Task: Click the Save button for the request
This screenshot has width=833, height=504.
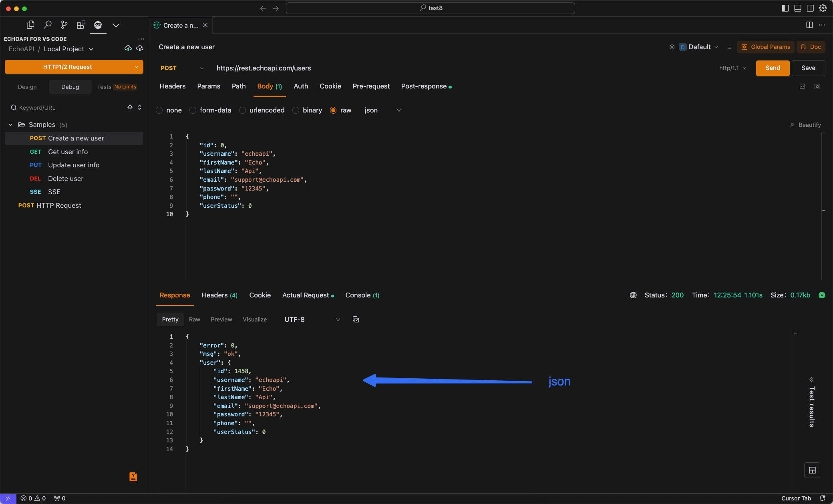Action: coord(808,68)
